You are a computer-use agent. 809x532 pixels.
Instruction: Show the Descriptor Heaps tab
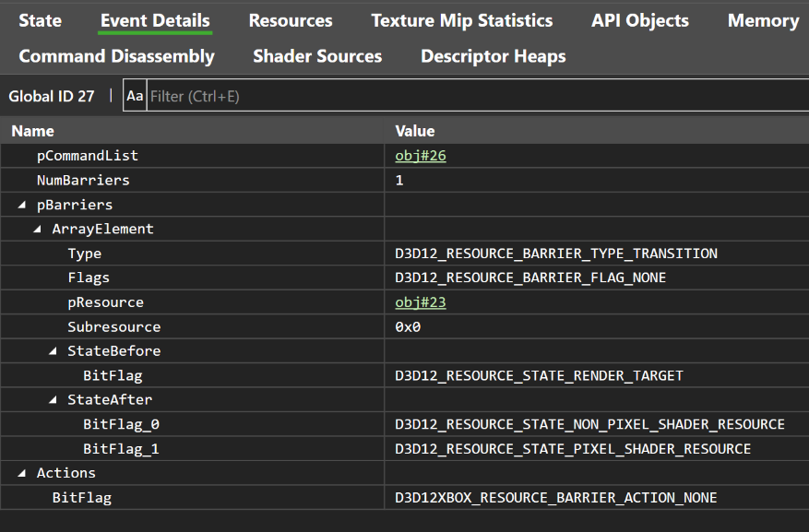(494, 56)
